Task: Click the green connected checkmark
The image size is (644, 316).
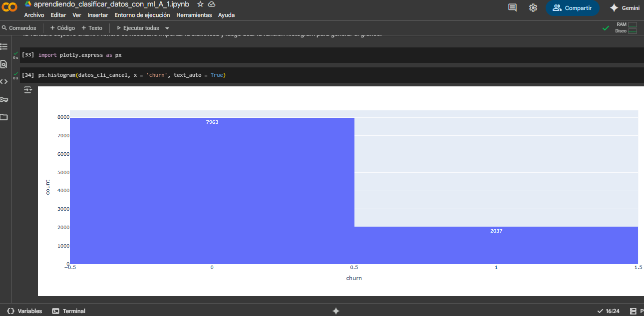Action: 606,28
